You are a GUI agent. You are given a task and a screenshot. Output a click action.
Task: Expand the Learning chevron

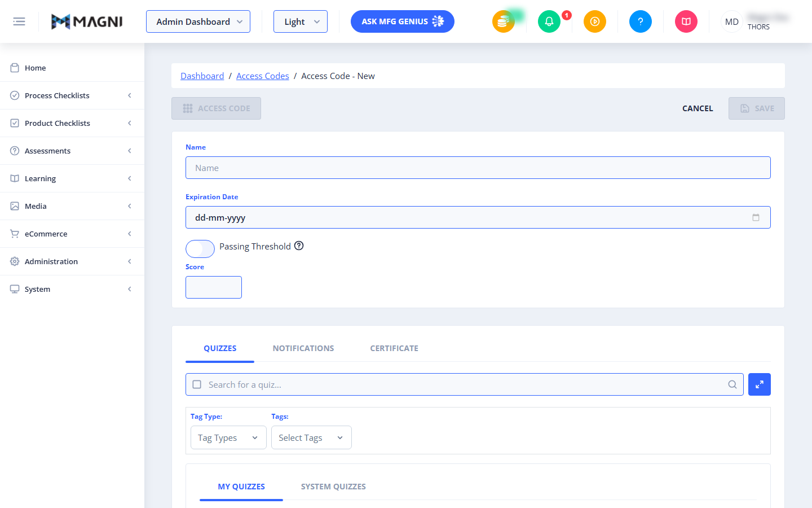(130, 178)
